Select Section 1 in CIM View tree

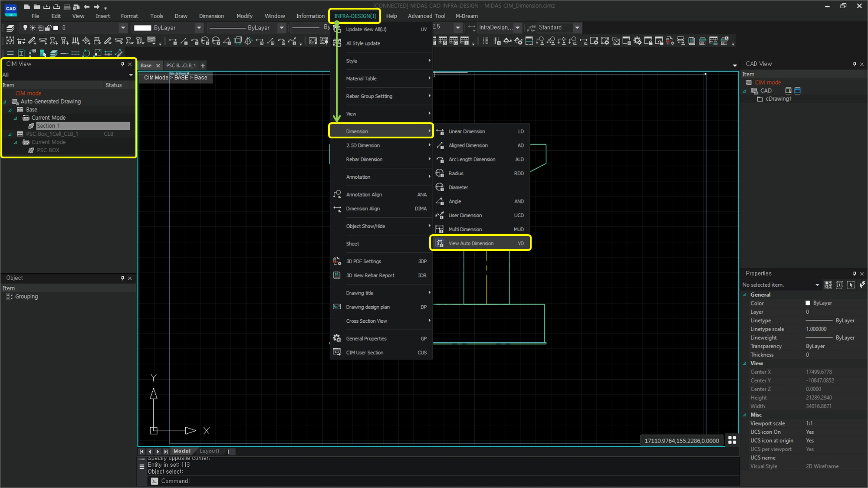click(x=82, y=126)
